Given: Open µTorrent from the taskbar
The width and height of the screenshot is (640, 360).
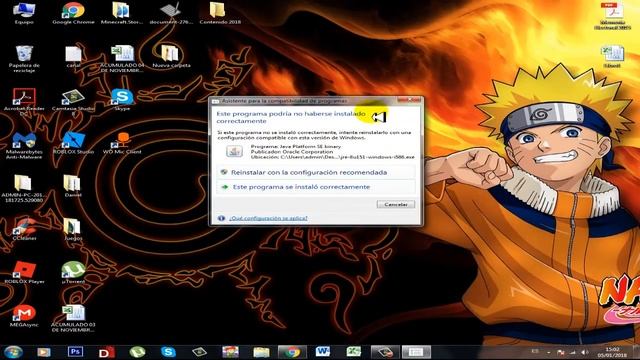Looking at the screenshot, I should (137, 352).
